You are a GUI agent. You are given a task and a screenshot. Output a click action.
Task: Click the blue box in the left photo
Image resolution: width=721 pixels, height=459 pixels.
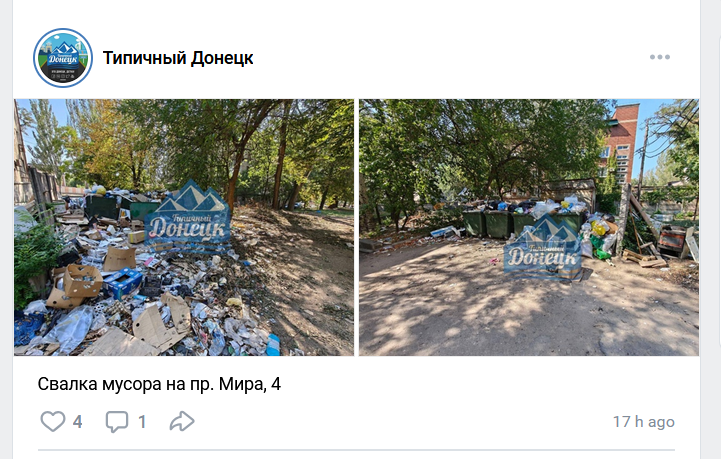(122, 282)
